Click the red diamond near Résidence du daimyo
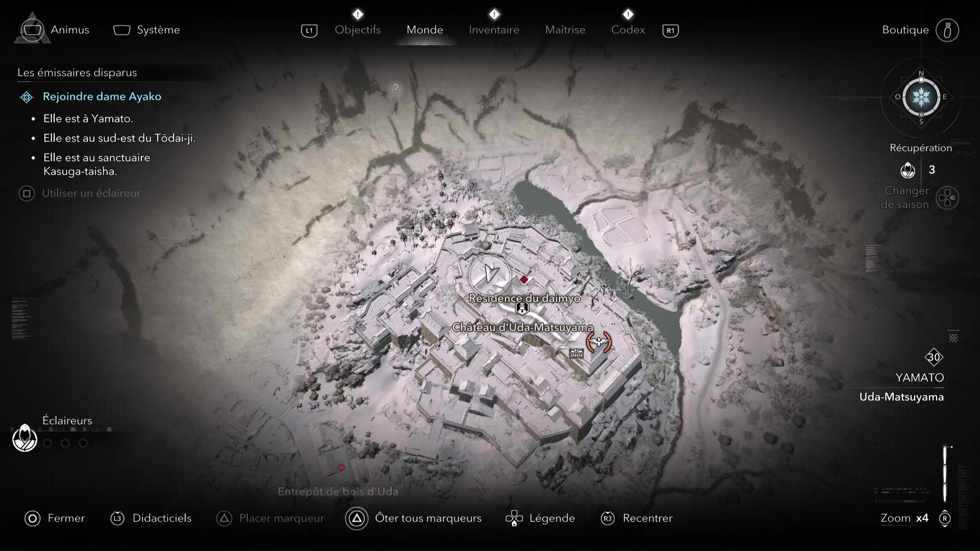Image resolution: width=980 pixels, height=551 pixels. coord(524,280)
